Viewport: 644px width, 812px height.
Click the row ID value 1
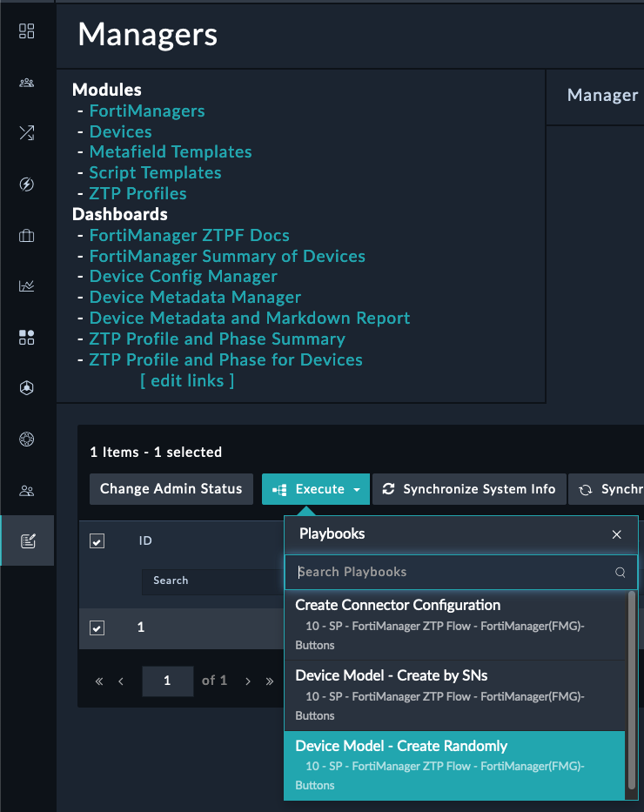(x=141, y=627)
